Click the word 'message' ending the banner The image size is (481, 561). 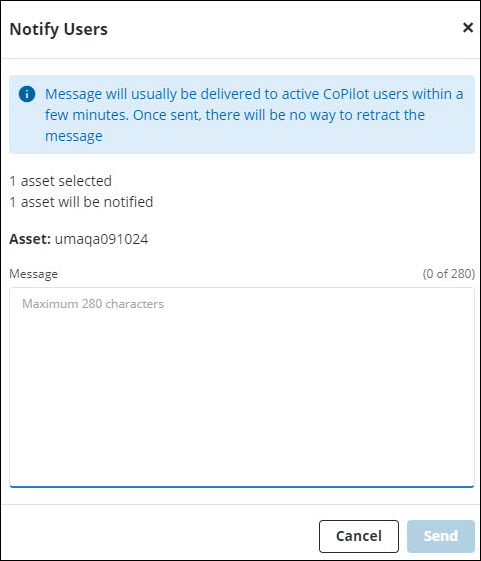pyautogui.click(x=74, y=136)
